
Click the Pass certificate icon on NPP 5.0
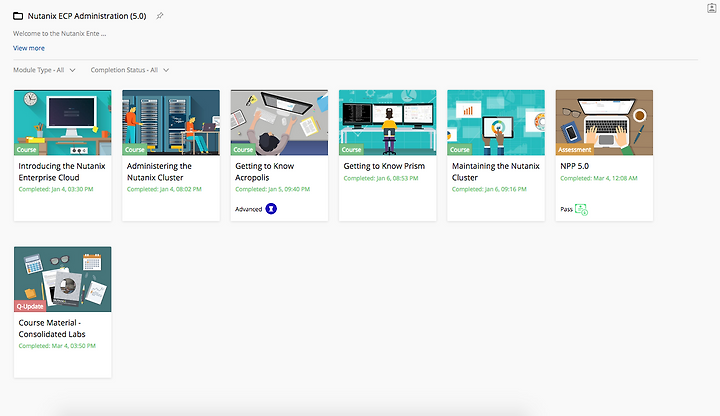[x=581, y=209]
